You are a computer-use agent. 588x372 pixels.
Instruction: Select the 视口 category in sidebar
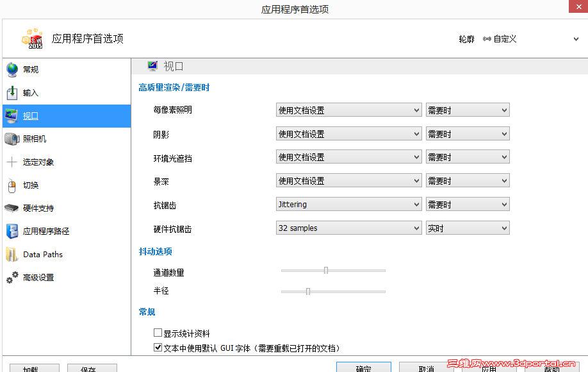67,116
